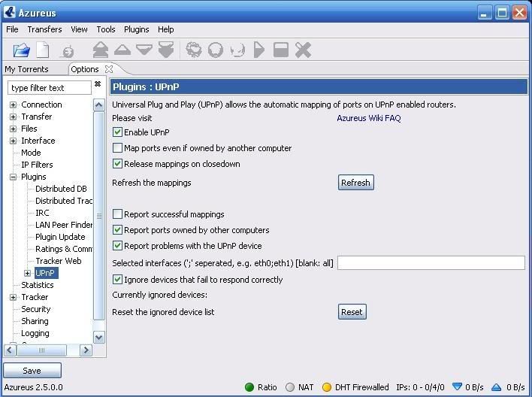Click Reset ignored device list button
Viewport: 532px width, 397px height.
tap(352, 312)
